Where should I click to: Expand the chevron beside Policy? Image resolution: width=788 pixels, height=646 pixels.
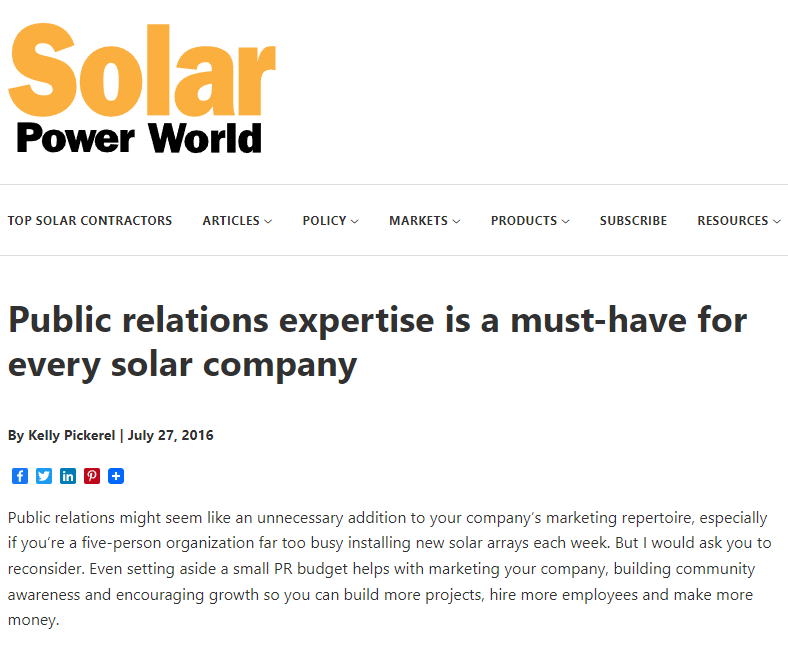pos(355,222)
